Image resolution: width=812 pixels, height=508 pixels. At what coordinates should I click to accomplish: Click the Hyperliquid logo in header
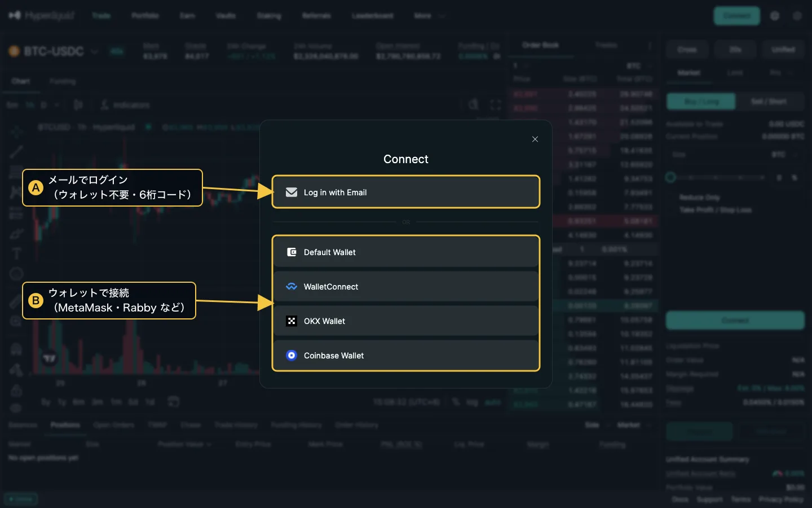click(x=42, y=16)
